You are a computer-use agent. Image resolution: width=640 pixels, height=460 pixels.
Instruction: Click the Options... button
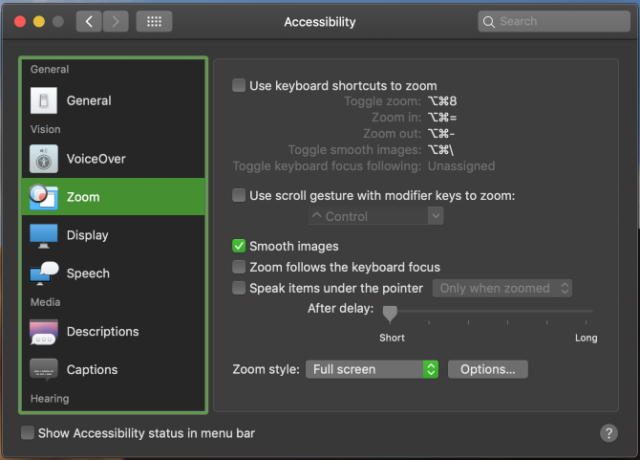point(488,369)
